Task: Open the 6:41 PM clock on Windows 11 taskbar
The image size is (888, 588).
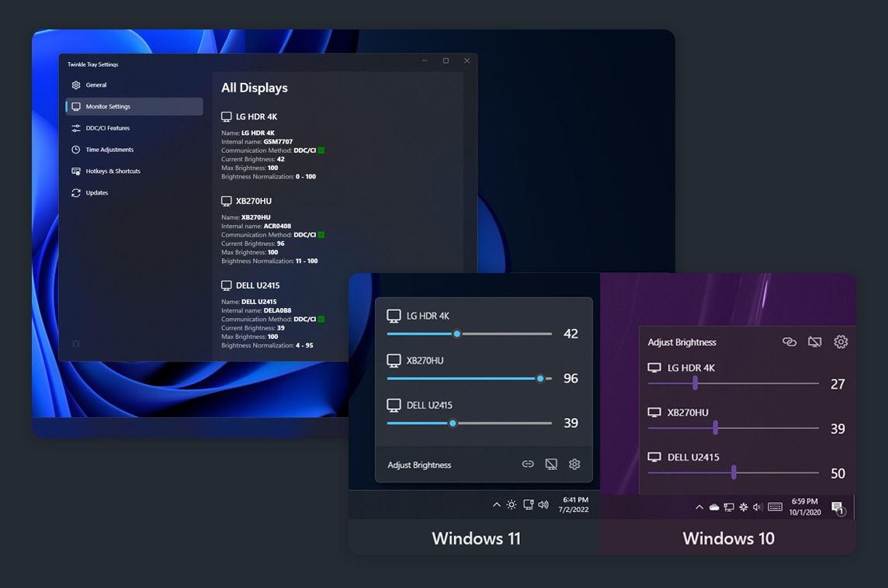Action: (574, 504)
